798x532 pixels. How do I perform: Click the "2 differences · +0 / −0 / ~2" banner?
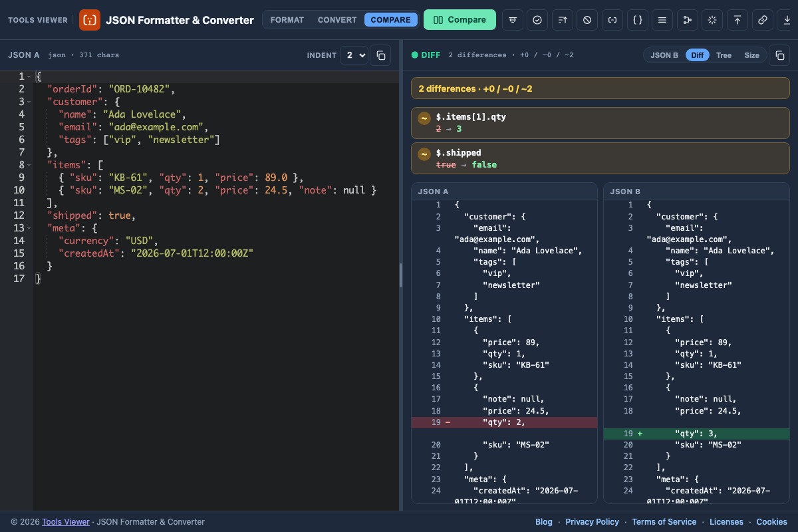(600, 88)
